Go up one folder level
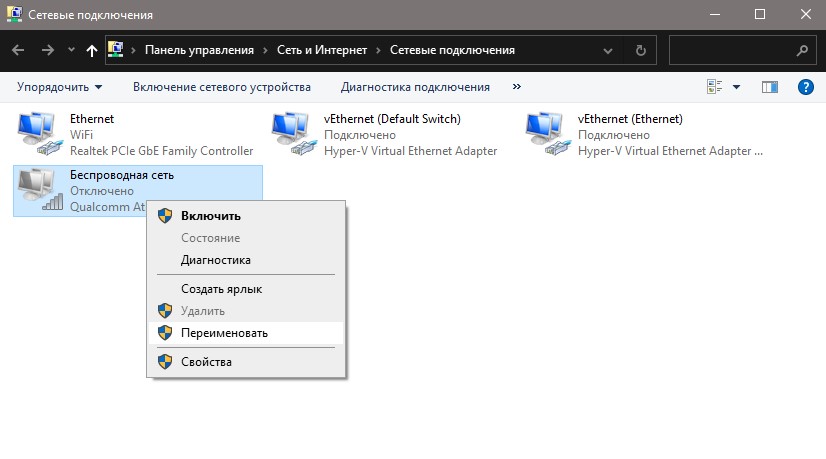The width and height of the screenshot is (826, 459). (92, 50)
